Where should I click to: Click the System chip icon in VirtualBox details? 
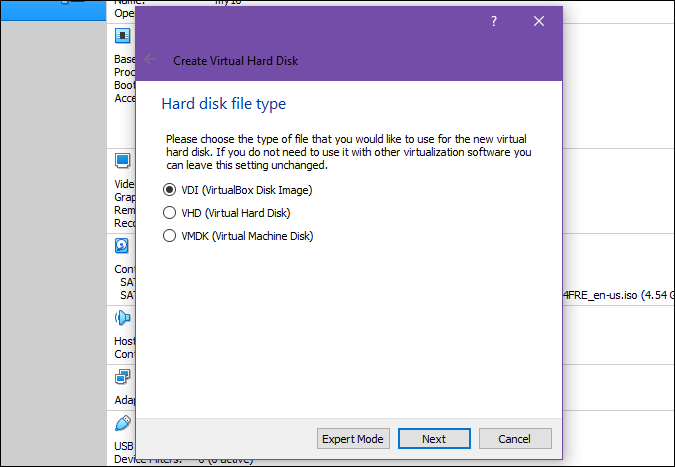tap(122, 36)
